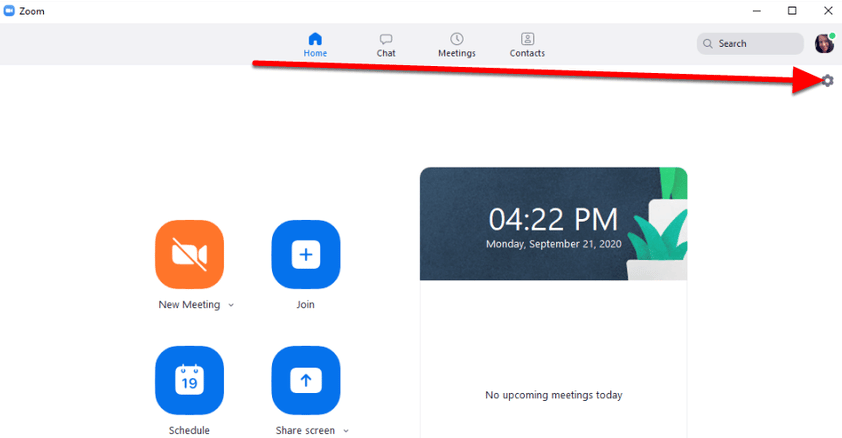Viewport: 842px width, 438px height.
Task: Go to the Contacts tab
Action: point(527,45)
